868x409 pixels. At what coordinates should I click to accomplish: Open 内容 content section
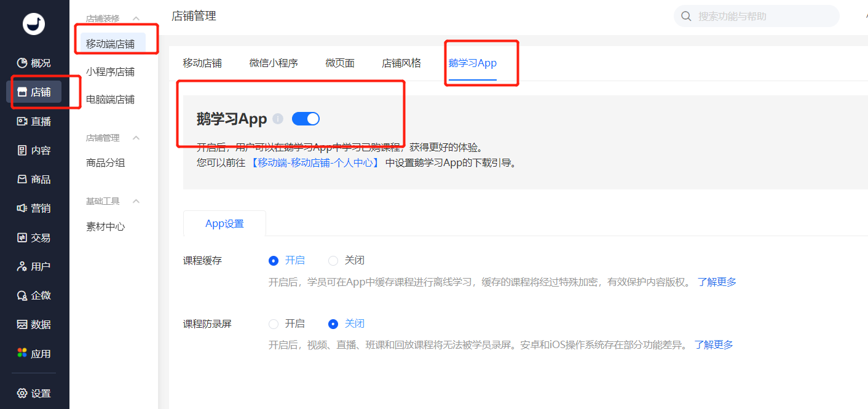pyautogui.click(x=34, y=150)
